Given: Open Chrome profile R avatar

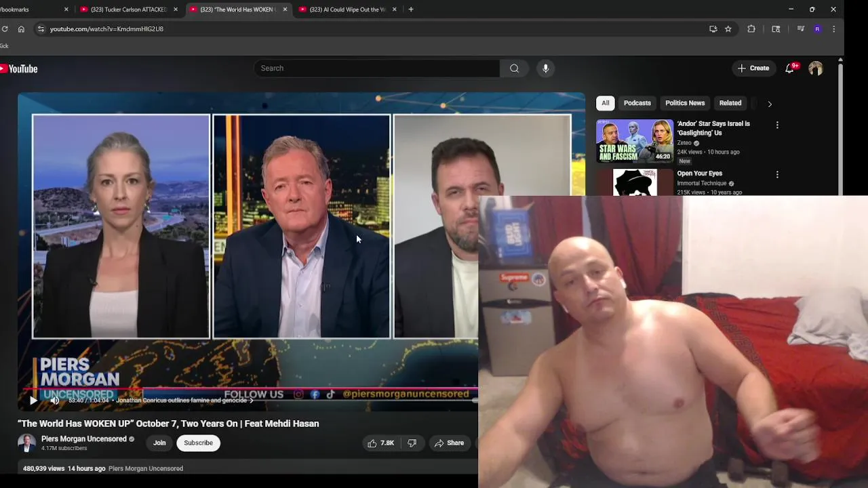Looking at the screenshot, I should pyautogui.click(x=817, y=29).
